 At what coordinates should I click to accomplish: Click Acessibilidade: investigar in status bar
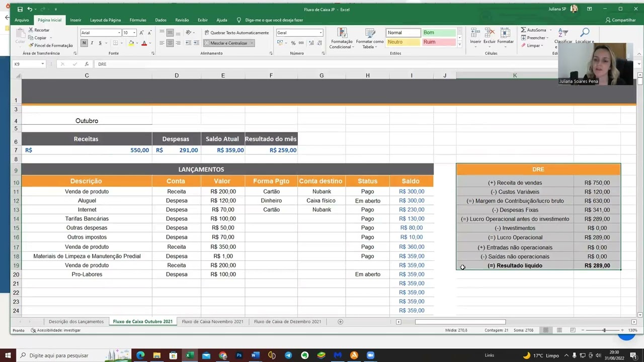click(55, 330)
